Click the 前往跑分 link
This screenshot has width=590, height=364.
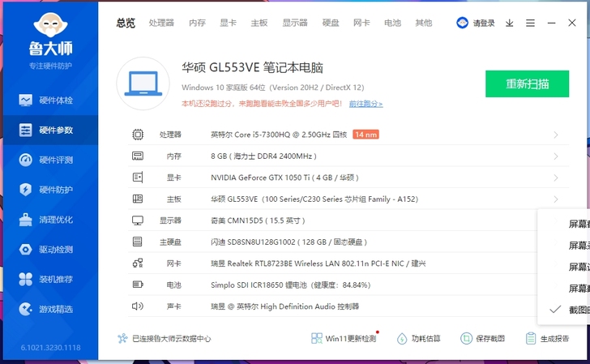pyautogui.click(x=366, y=104)
